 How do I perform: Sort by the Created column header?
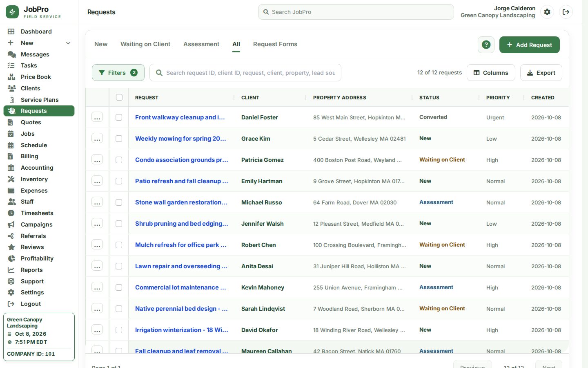pos(543,98)
